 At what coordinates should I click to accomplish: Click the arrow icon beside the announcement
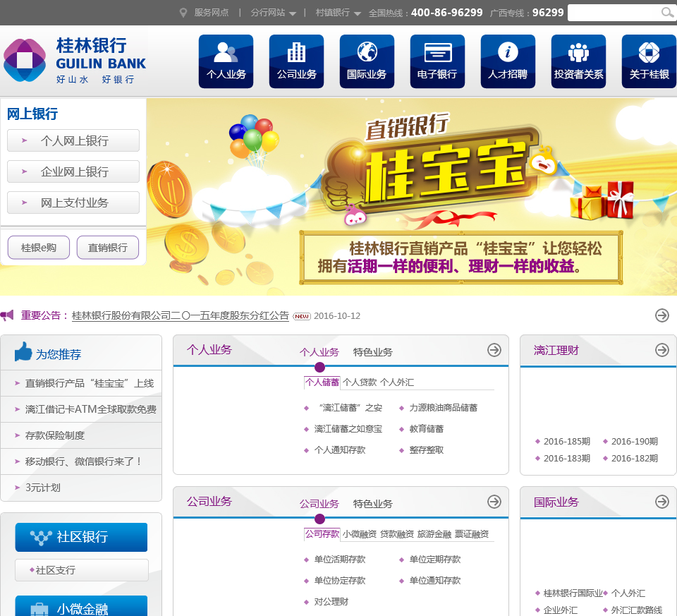tap(662, 315)
